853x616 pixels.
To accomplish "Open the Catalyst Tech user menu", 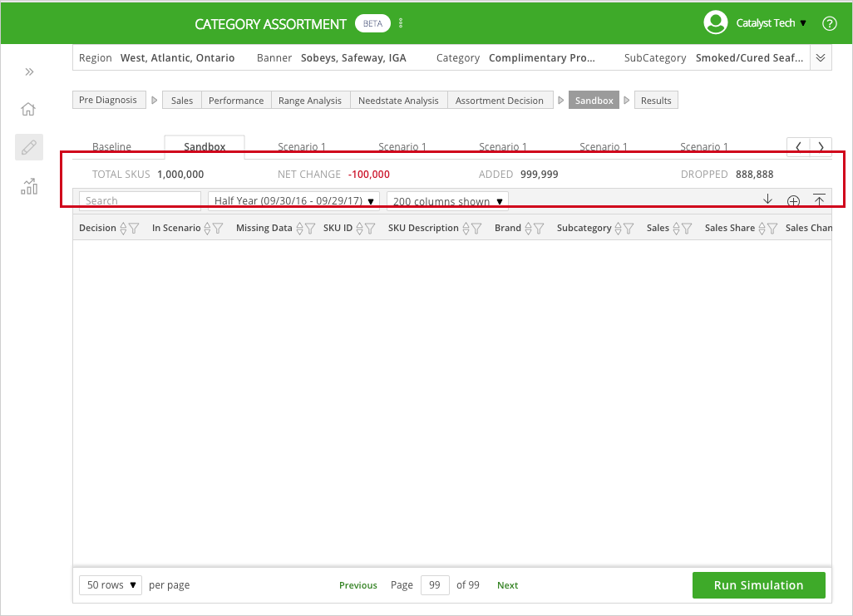I will point(771,22).
